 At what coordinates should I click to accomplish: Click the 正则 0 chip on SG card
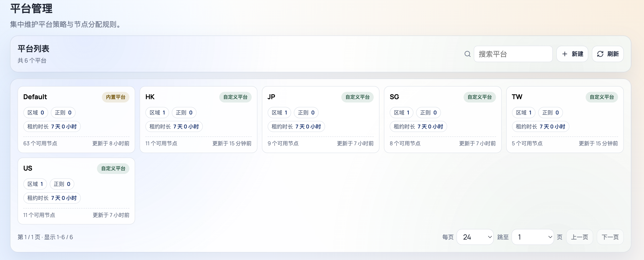(428, 113)
